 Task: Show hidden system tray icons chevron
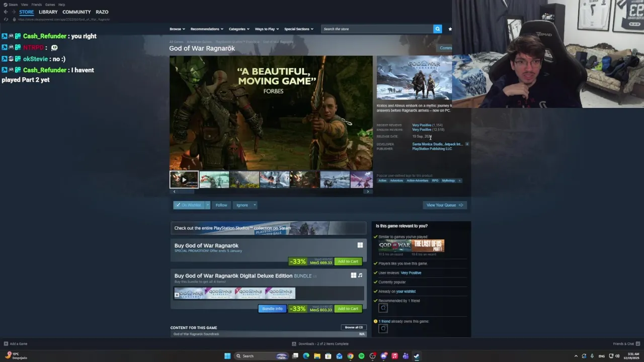(576, 356)
